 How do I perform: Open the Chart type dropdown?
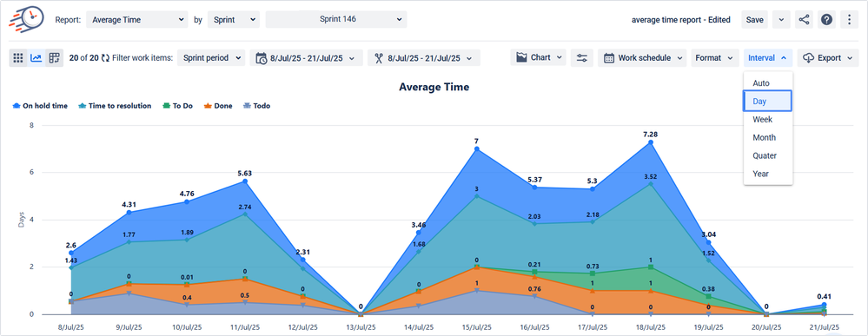click(x=539, y=57)
